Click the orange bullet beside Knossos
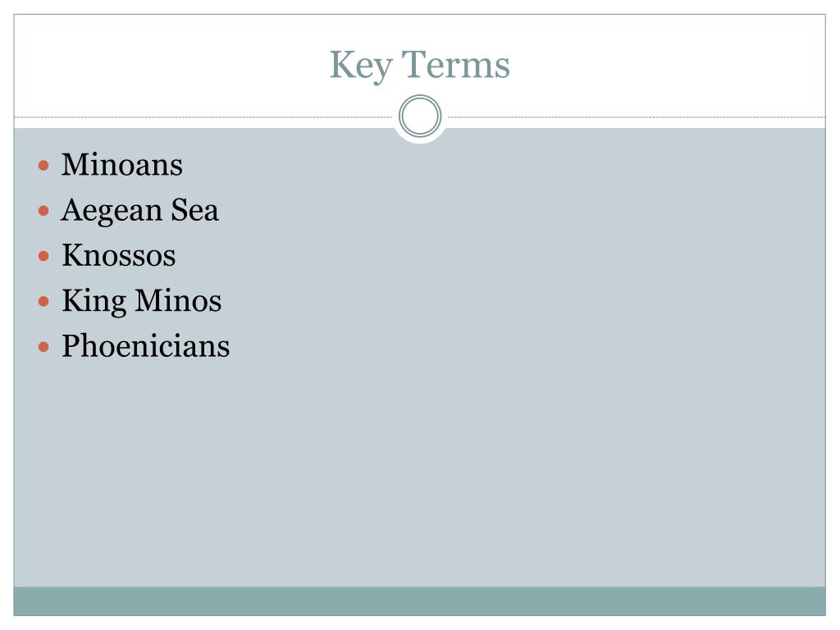Image resolution: width=840 pixels, height=630 pixels. (x=44, y=257)
